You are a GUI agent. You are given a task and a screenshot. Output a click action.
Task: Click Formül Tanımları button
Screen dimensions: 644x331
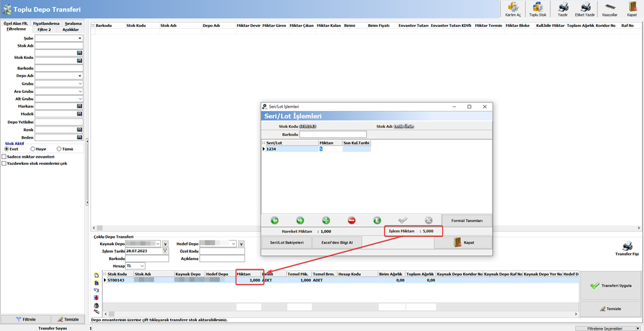click(466, 221)
